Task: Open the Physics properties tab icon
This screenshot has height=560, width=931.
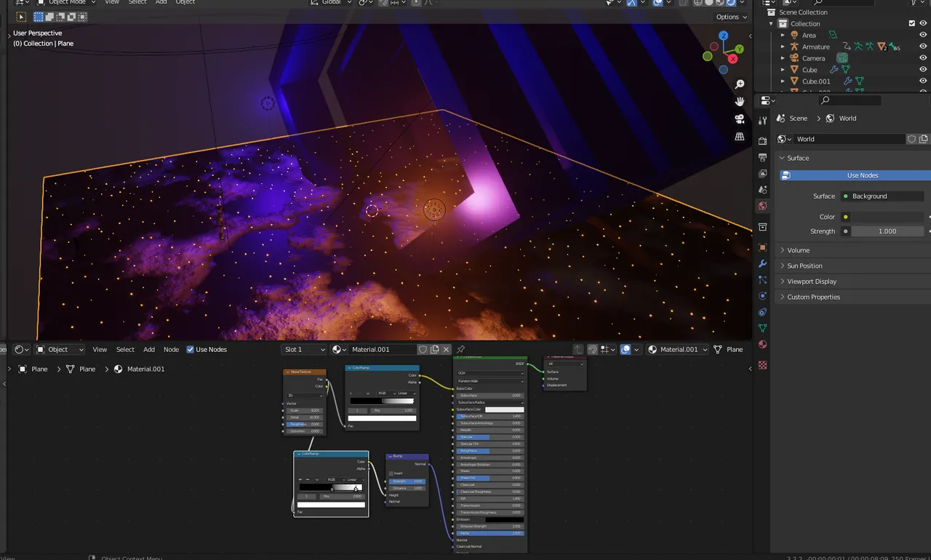Action: pos(762,296)
